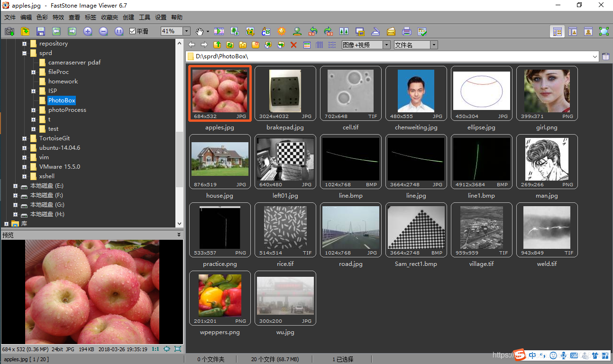Open settings with the checklist icon
This screenshot has width=613, height=364.
pyautogui.click(x=422, y=31)
